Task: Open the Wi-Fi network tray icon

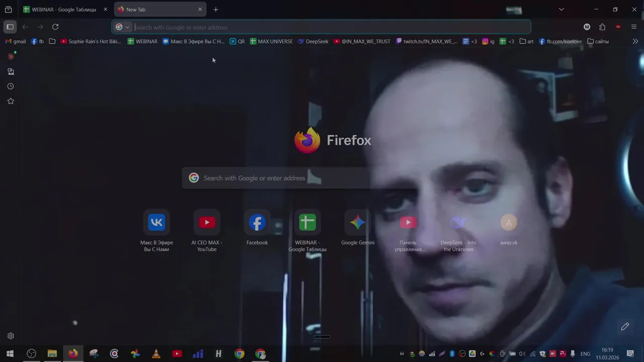Action: tap(533, 354)
